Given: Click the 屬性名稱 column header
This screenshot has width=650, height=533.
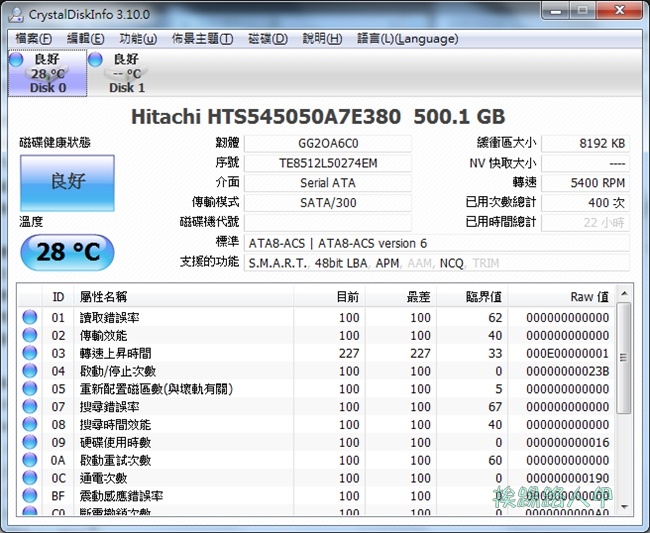Looking at the screenshot, I should click(183, 297).
